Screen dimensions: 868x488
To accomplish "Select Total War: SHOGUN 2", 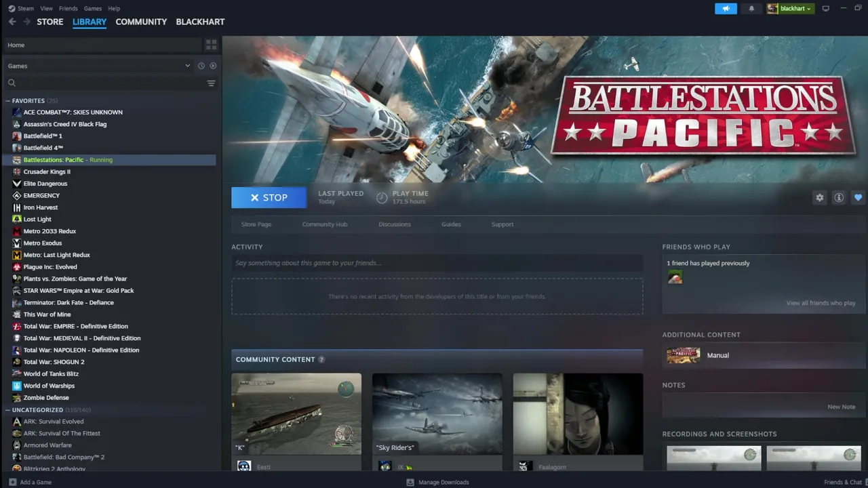I will coord(54,362).
